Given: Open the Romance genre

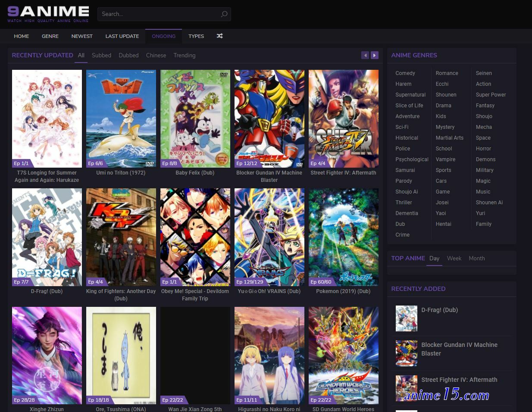Looking at the screenshot, I should pos(447,73).
